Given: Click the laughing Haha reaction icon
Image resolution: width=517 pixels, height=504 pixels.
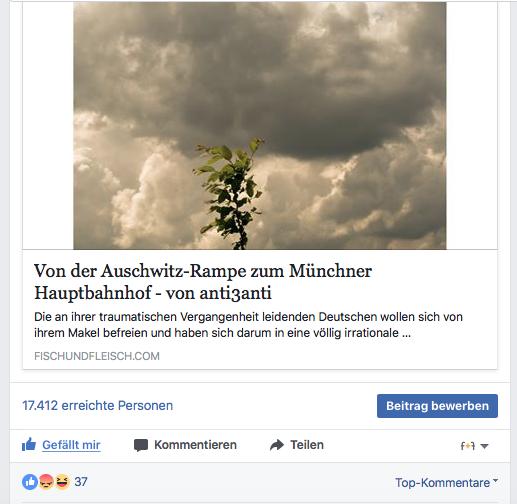Looking at the screenshot, I should pos(62,482).
